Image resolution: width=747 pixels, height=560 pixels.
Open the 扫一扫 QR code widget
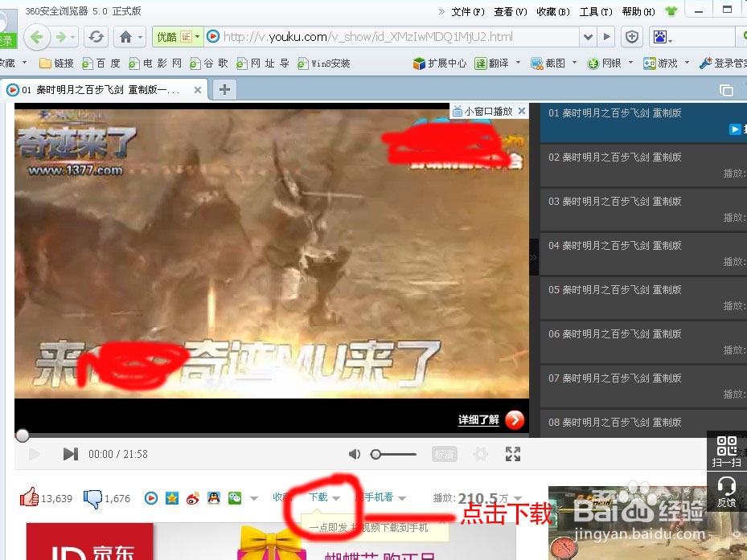click(727, 451)
